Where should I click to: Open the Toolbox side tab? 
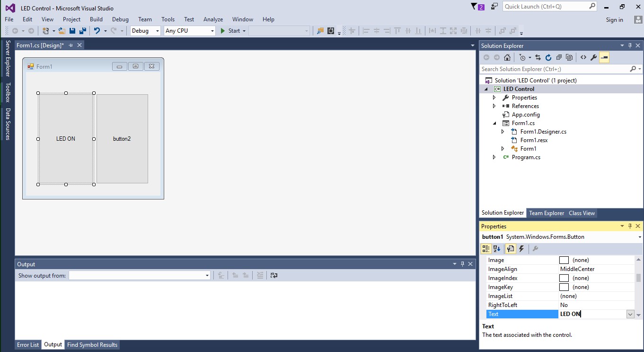coord(8,92)
